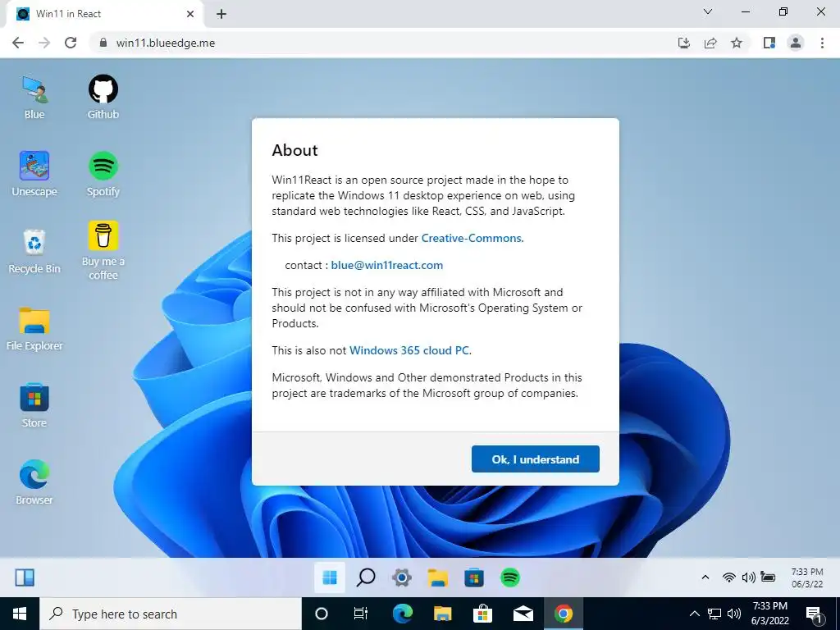Image resolution: width=840 pixels, height=630 pixels.
Task: Open File Explorer from the desktop
Action: (x=34, y=328)
